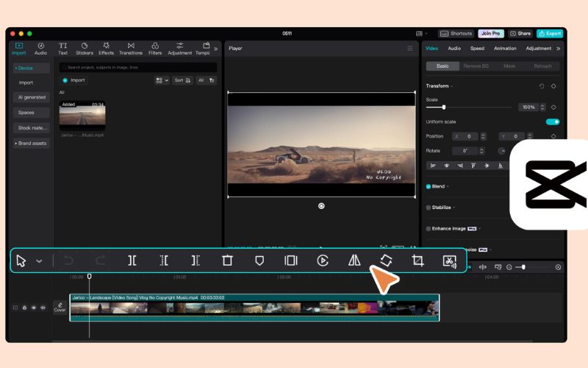This screenshot has width=588, height=368.
Task: Select the Split tool in the timeline toolbar
Action: 132,261
